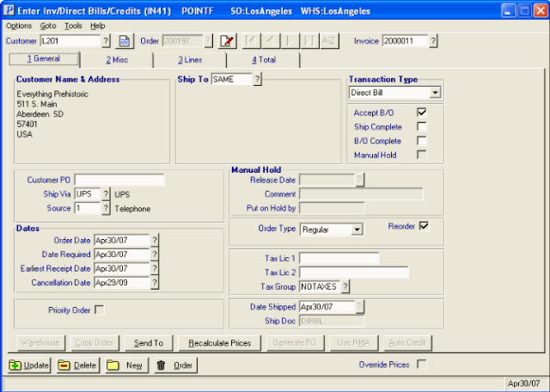Toggle the Reorder checkbox
The width and height of the screenshot is (550, 392).
click(x=424, y=226)
